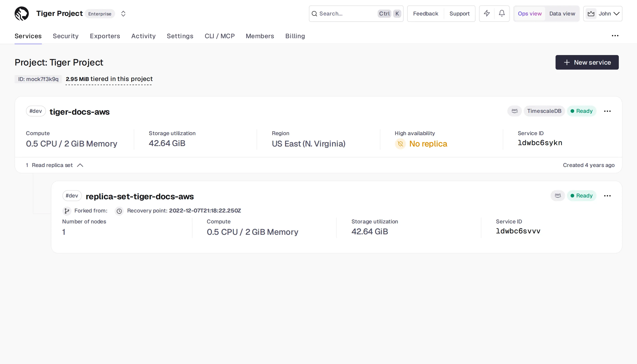Click the #dev tag on tiger-docs-aws

tap(36, 111)
